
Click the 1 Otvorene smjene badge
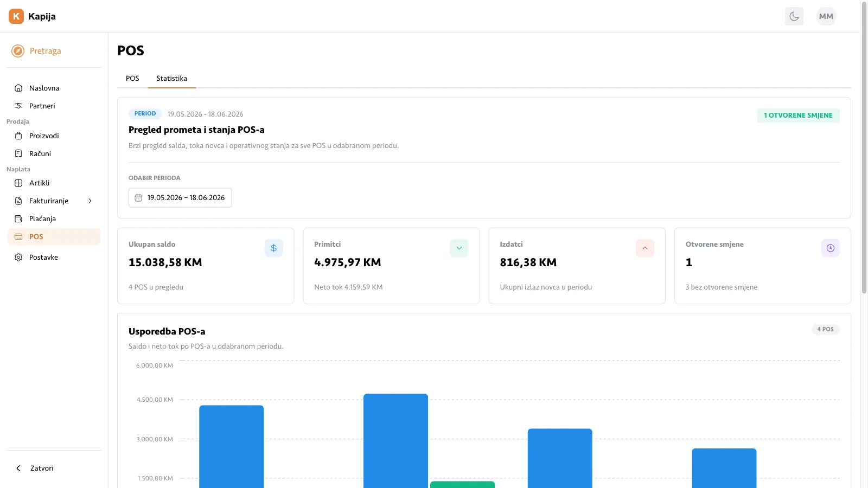pos(798,115)
